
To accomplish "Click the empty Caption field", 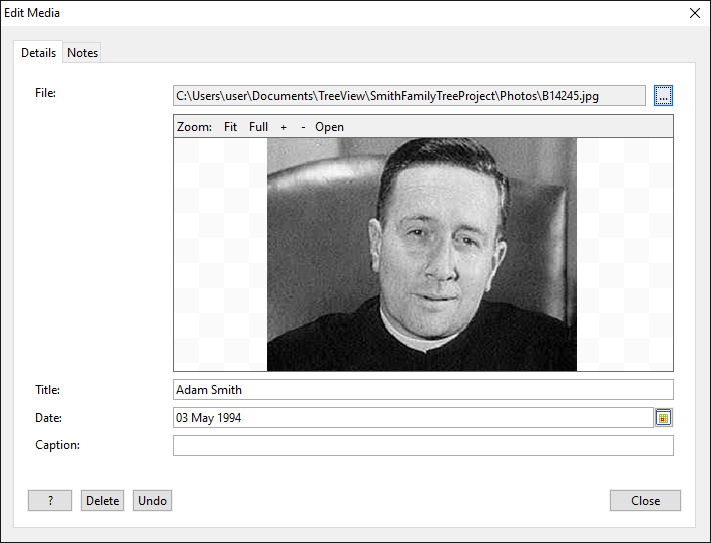I will 424,446.
